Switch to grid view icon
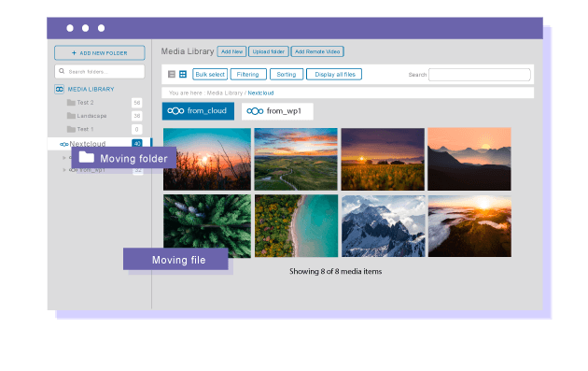This screenshot has width=588, height=371. [x=183, y=75]
